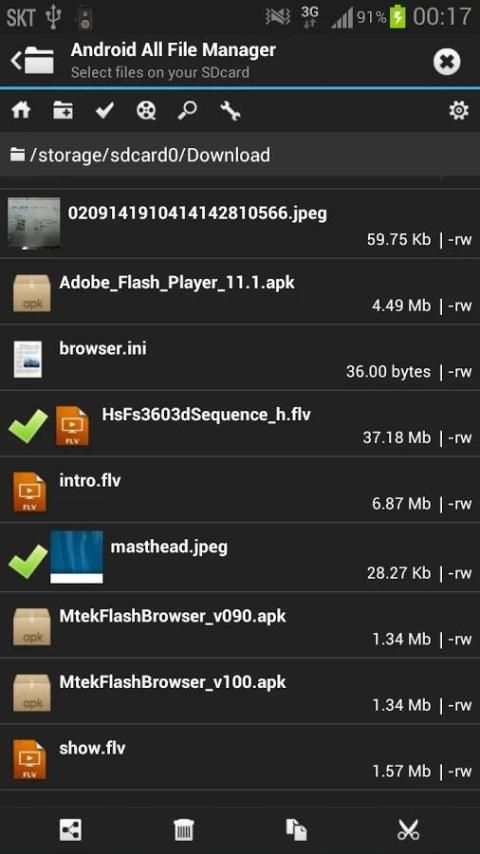Delete selected files with trash icon
480x854 pixels.
184,830
